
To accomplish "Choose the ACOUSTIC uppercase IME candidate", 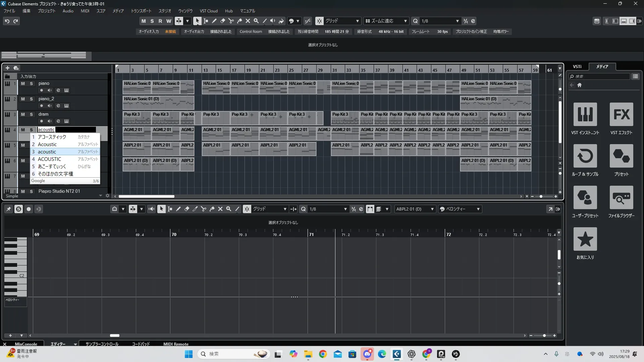I will 49,159.
